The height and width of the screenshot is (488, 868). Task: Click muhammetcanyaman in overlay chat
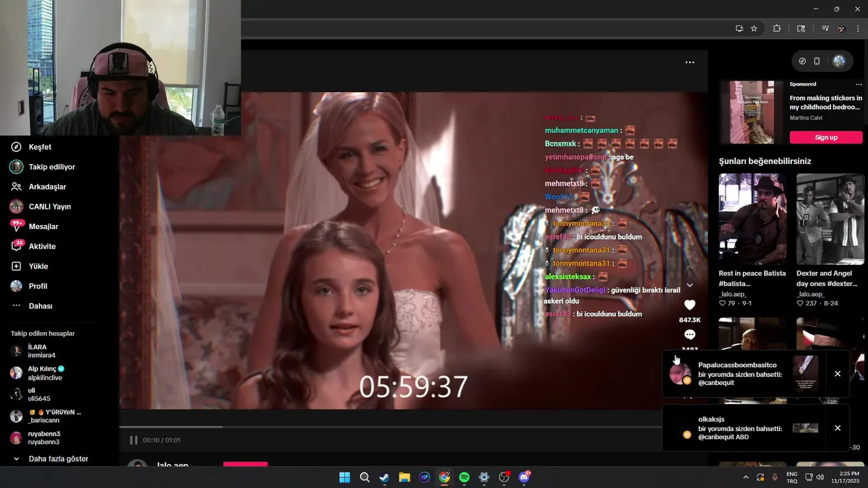point(581,130)
